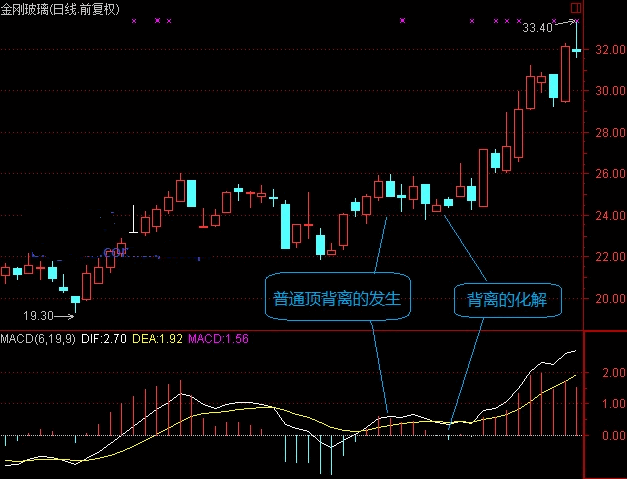Image resolution: width=627 pixels, height=479 pixels.
Task: Click the magenta info marker above the 33.40 candle
Action: click(x=577, y=21)
